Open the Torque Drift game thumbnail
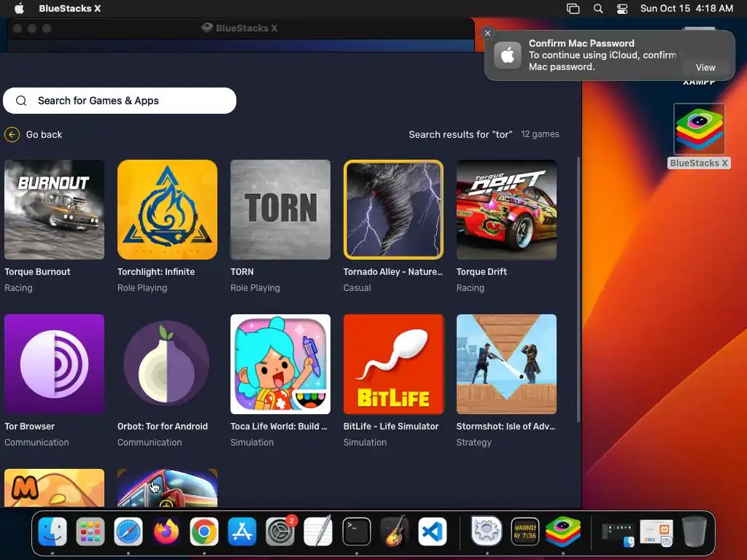Viewport: 747px width, 560px height. (506, 209)
